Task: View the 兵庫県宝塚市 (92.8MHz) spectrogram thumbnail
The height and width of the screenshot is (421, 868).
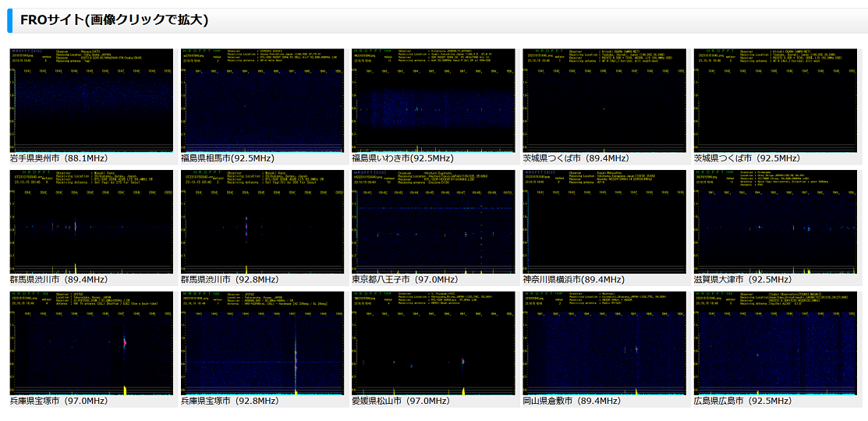Action: 262,344
